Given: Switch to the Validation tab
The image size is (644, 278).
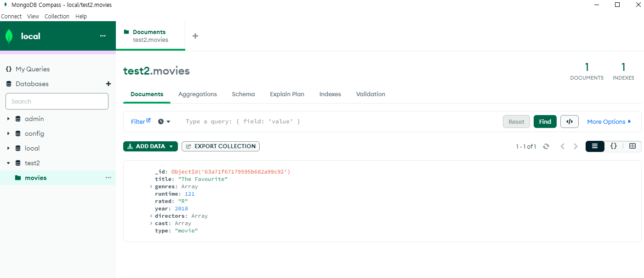Looking at the screenshot, I should coord(370,94).
